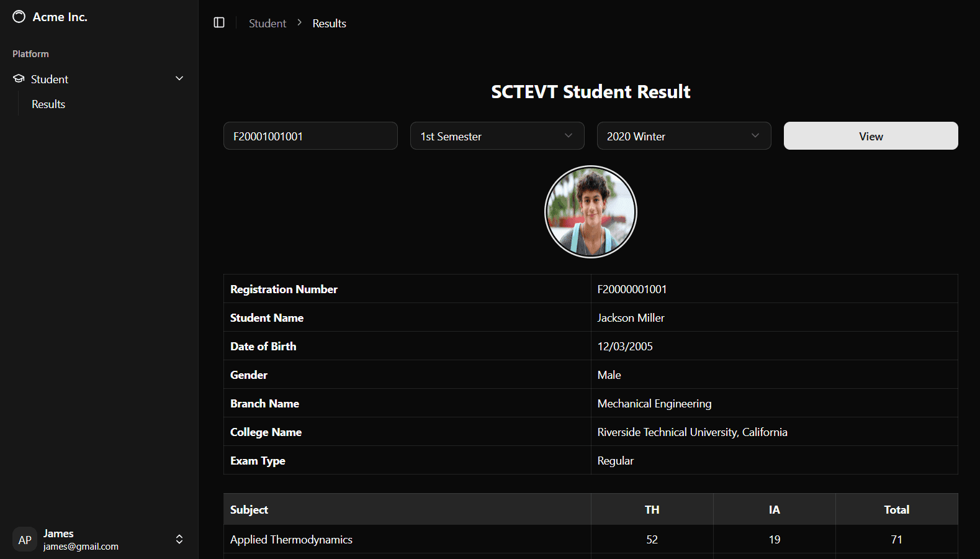The image size is (980, 559).
Task: Click the student profile photo
Action: click(x=590, y=212)
